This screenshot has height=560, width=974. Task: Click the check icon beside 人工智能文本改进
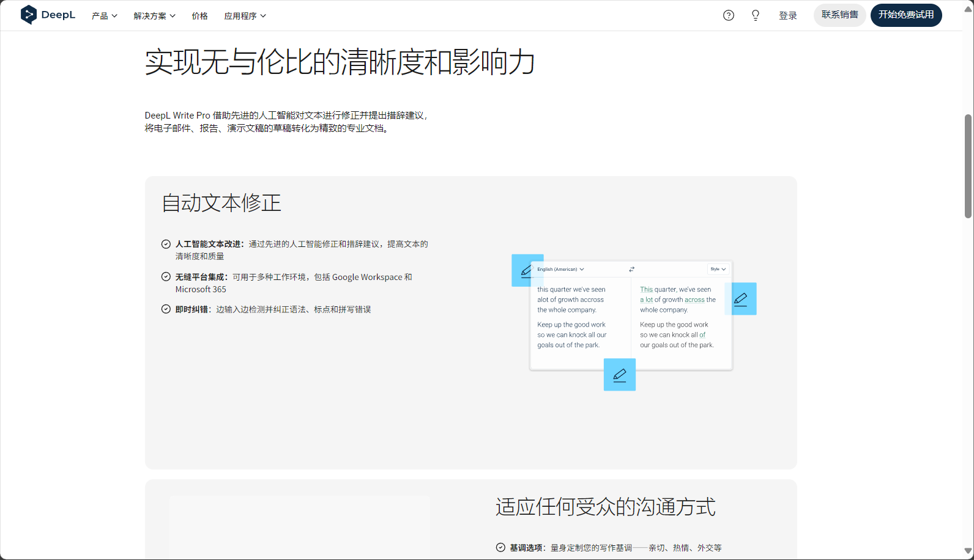[166, 244]
